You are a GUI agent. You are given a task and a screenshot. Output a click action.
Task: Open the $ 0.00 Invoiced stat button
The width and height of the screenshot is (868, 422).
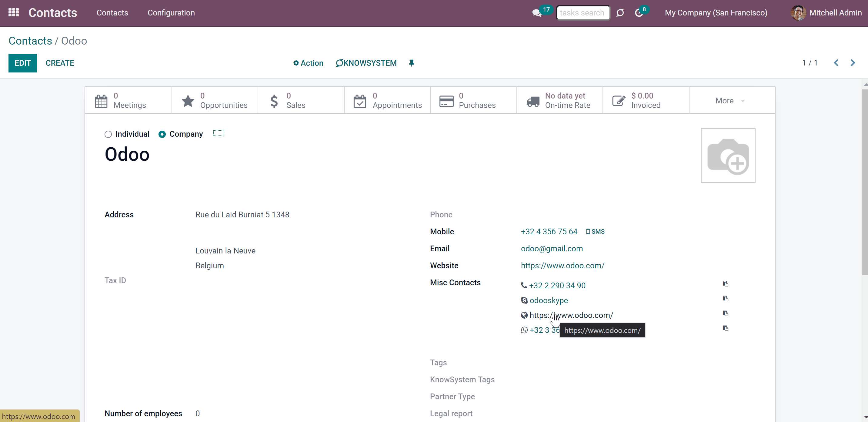pyautogui.click(x=646, y=100)
